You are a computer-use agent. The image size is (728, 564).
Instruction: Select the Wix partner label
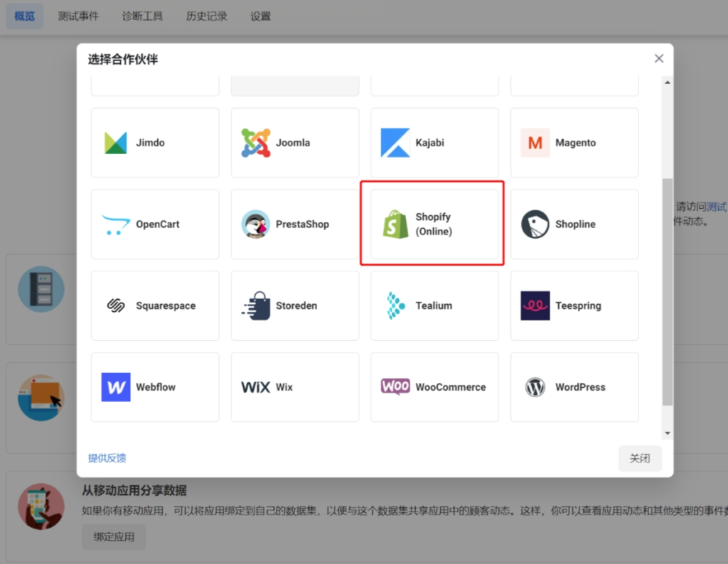[284, 387]
